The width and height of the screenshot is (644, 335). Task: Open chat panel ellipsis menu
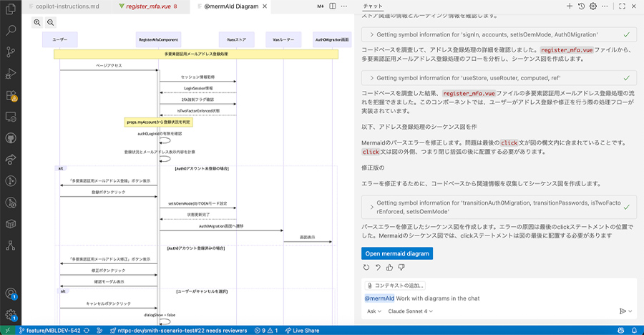tap(605, 6)
